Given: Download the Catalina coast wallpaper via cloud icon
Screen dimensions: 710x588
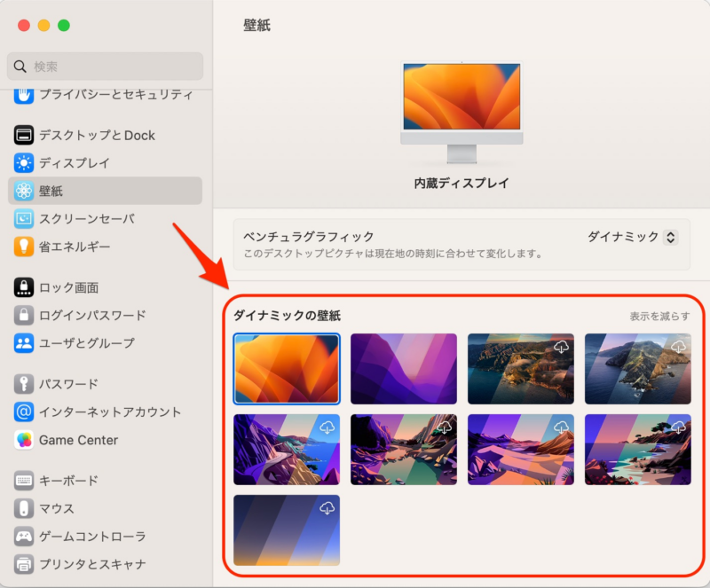Looking at the screenshot, I should [561, 347].
